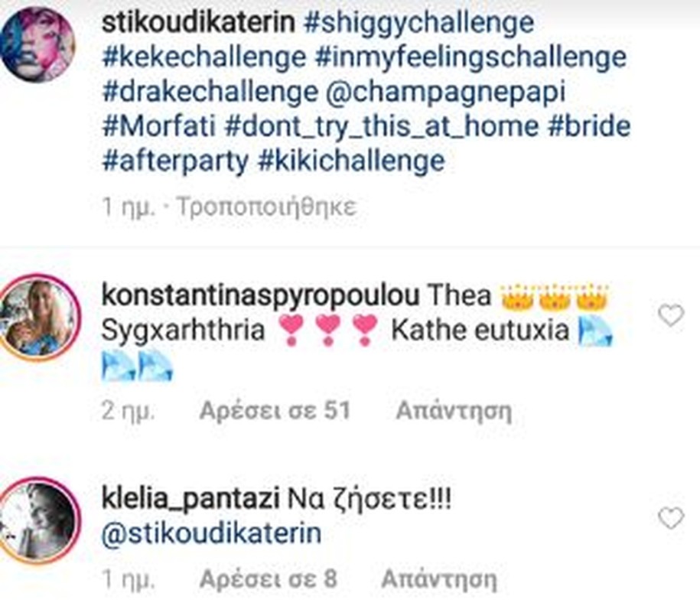Open the #bride hashtag

[x=589, y=126]
